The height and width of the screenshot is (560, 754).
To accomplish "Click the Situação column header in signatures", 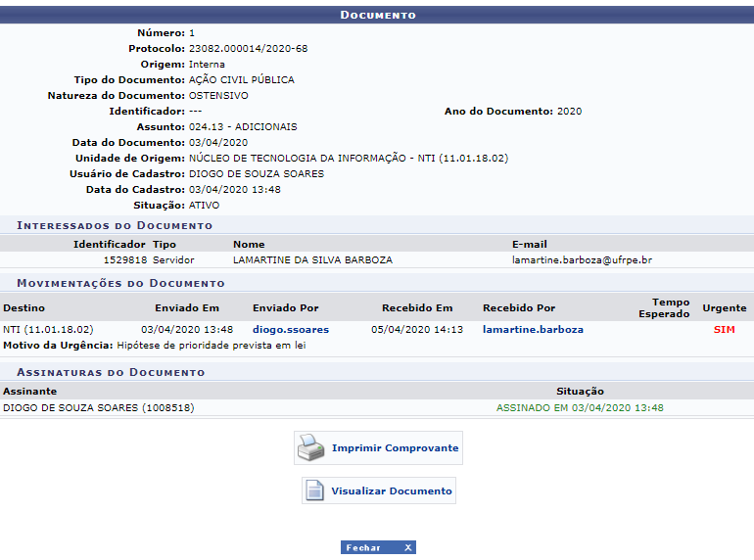I will click(580, 392).
